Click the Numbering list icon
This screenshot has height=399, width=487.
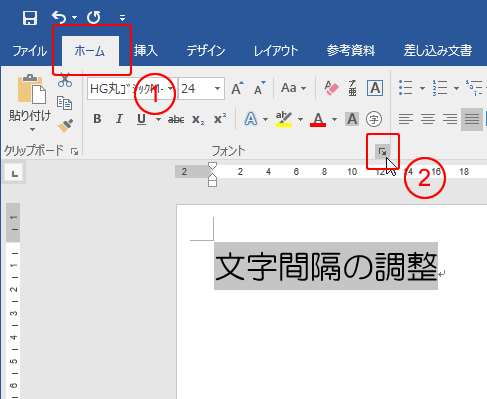coord(440,88)
